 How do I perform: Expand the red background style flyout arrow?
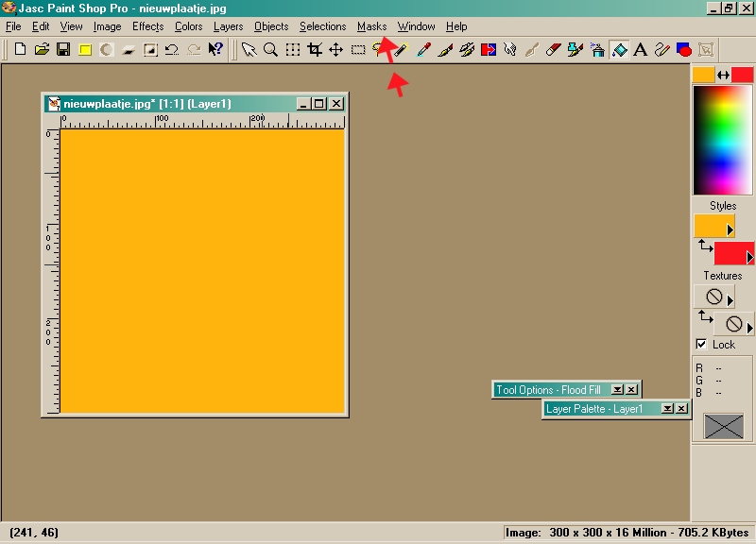(749, 257)
